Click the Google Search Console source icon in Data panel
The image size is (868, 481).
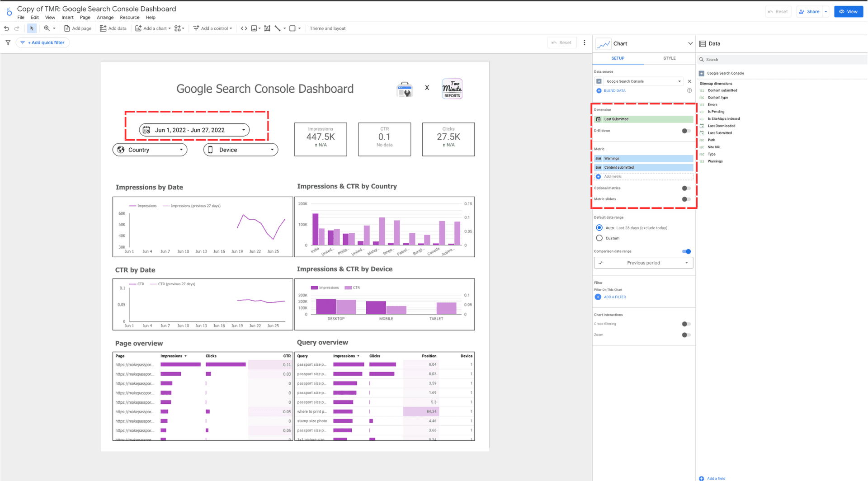pyautogui.click(x=702, y=73)
